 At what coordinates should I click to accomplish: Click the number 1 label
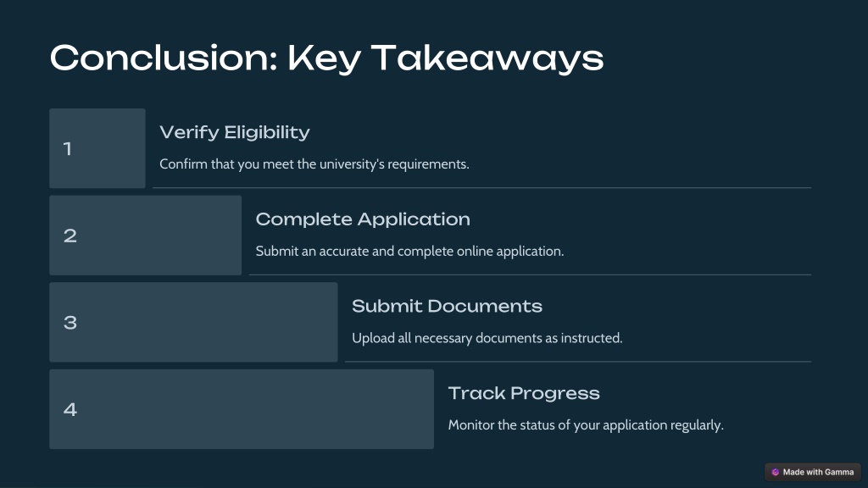click(68, 149)
